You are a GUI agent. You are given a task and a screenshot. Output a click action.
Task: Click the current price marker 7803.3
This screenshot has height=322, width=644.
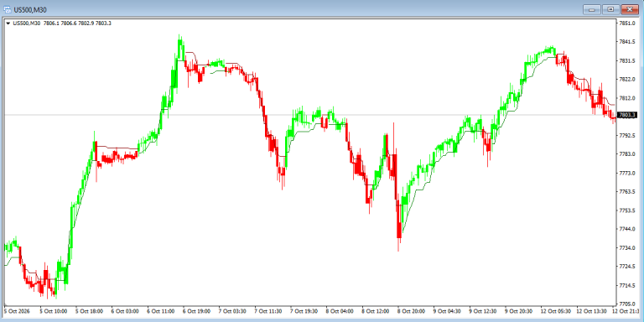click(x=626, y=115)
